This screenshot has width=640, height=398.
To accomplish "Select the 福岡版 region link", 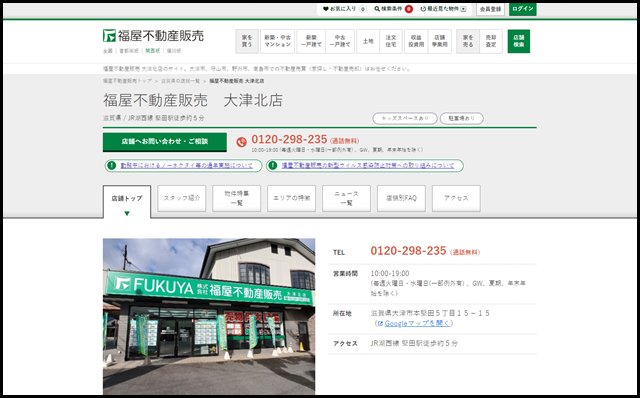I will pos(174,51).
